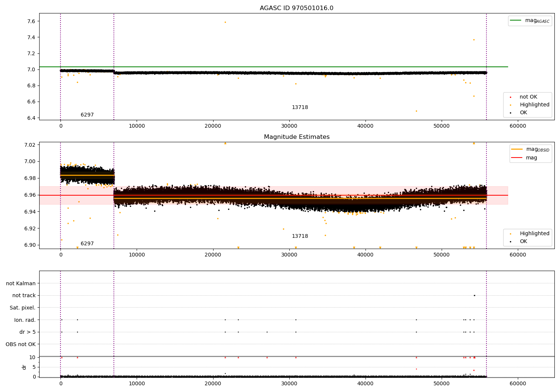The height and width of the screenshot is (392, 560).
Task: Click the 6.4 y-axis tick label
Action: click(x=31, y=118)
